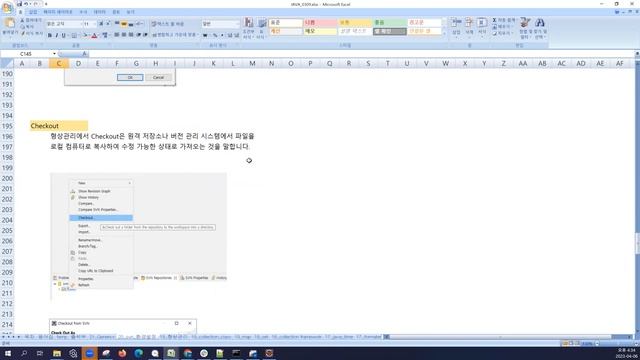Open the Format cells button in Cells group
This screenshot has width=640, height=360.
(482, 27)
